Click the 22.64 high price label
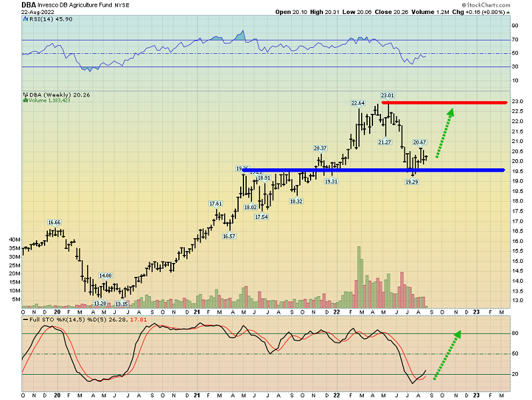532x400 pixels. click(x=358, y=103)
